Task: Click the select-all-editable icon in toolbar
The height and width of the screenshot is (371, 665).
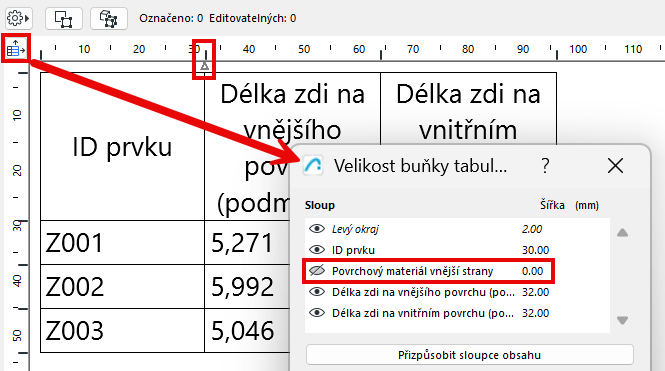Action: pos(64,19)
